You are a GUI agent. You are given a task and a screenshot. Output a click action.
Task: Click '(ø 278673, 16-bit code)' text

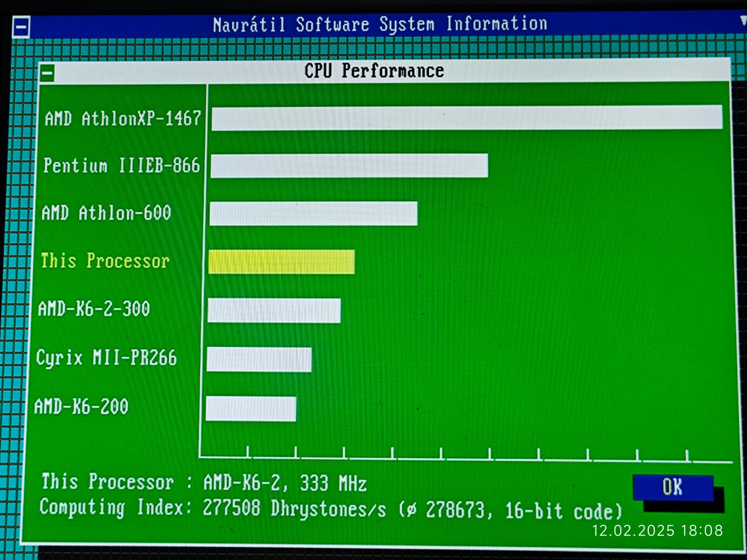(510, 511)
